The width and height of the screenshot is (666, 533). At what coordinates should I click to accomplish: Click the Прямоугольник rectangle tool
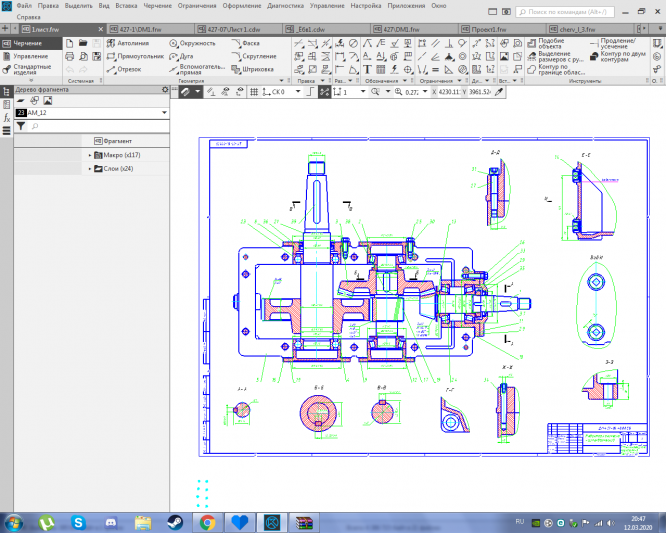pyautogui.click(x=139, y=57)
